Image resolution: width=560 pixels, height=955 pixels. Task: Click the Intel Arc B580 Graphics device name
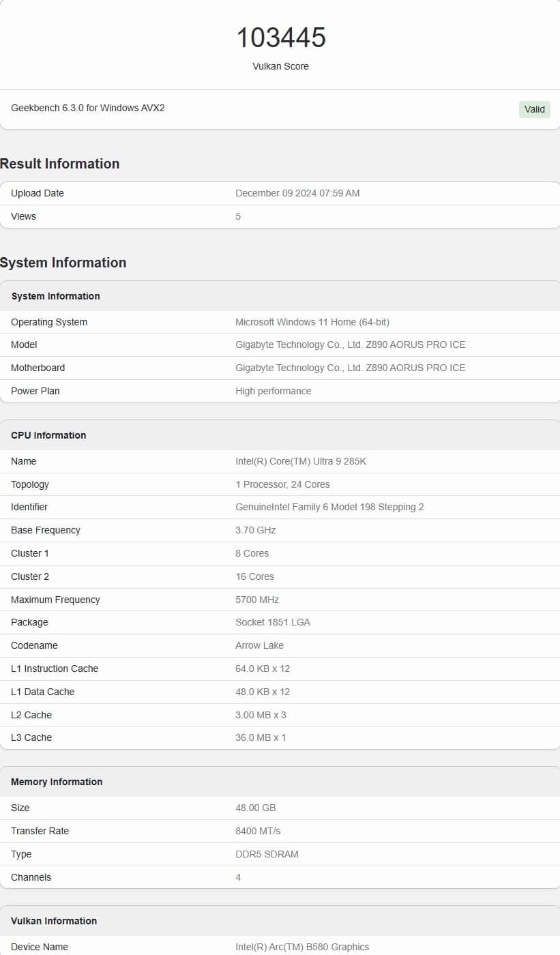coord(300,946)
